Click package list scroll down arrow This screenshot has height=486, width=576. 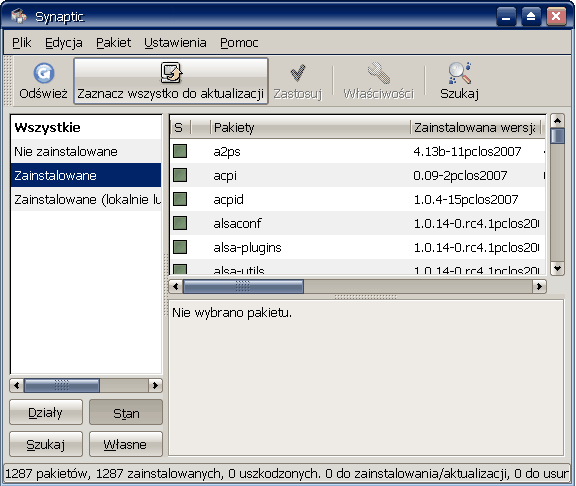pos(557,269)
